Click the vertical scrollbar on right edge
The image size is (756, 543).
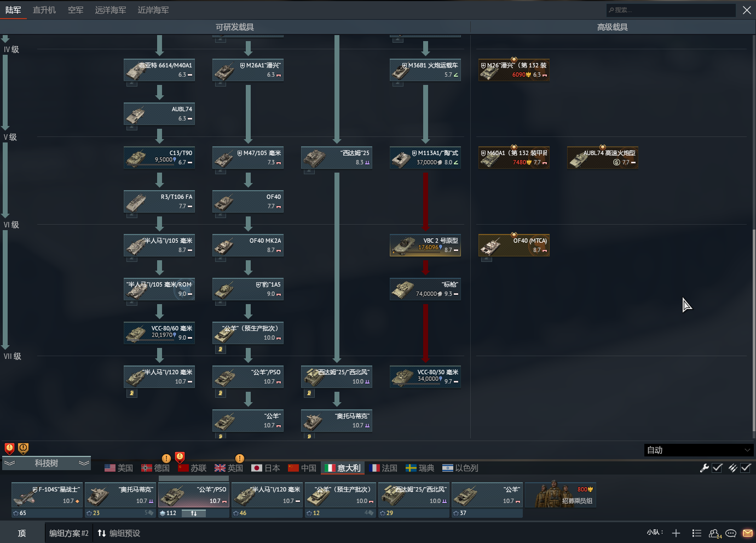(754, 331)
